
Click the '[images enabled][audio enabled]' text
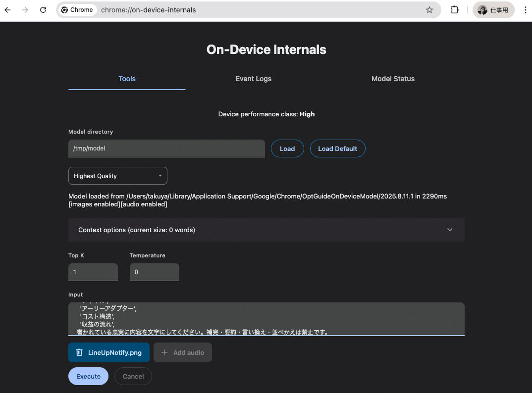[x=118, y=204]
